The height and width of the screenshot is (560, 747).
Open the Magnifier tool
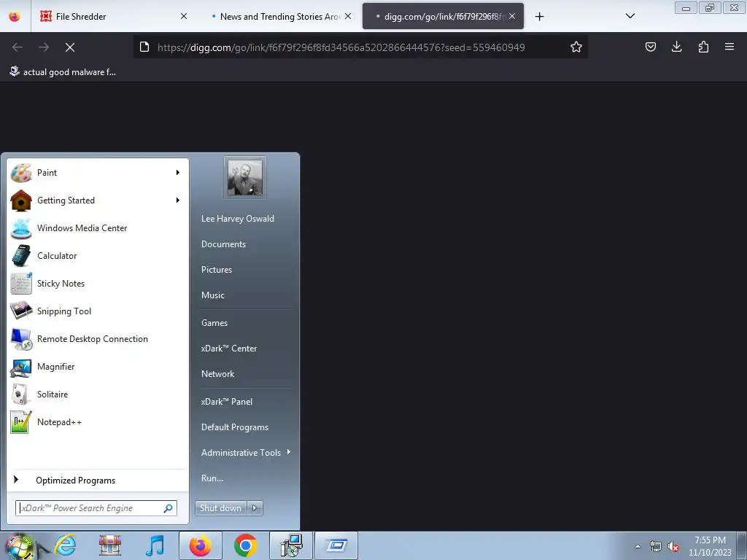[98, 366]
